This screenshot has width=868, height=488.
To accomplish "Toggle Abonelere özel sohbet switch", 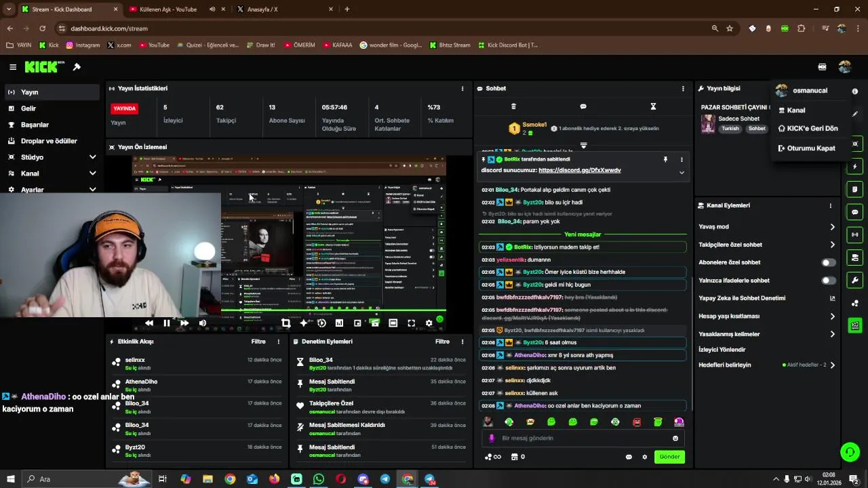I will 829,262.
